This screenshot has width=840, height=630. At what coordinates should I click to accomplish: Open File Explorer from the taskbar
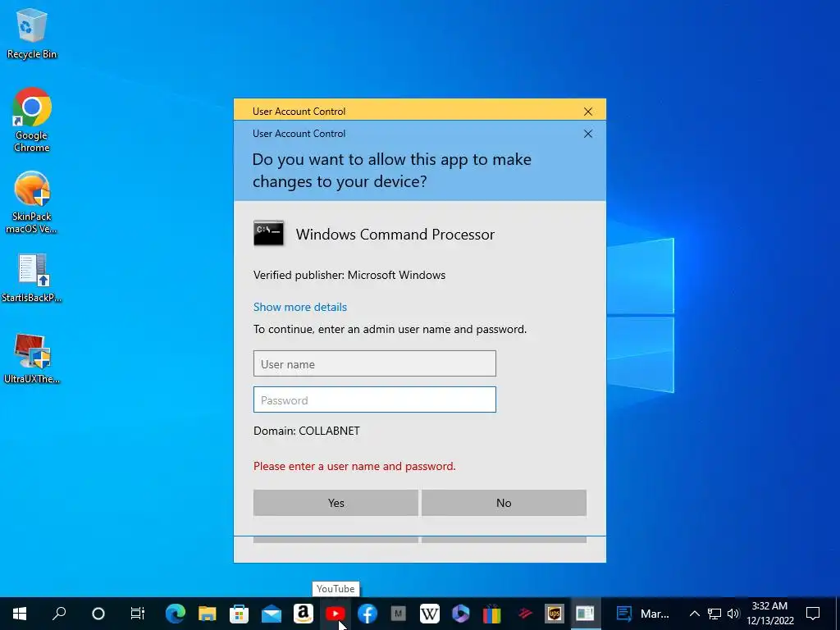click(208, 614)
